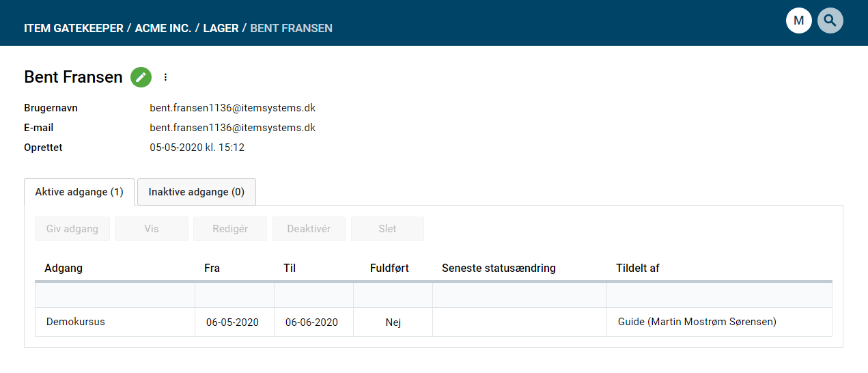Open the three-dot more options menu
Screen dimensions: 868x373
click(165, 77)
